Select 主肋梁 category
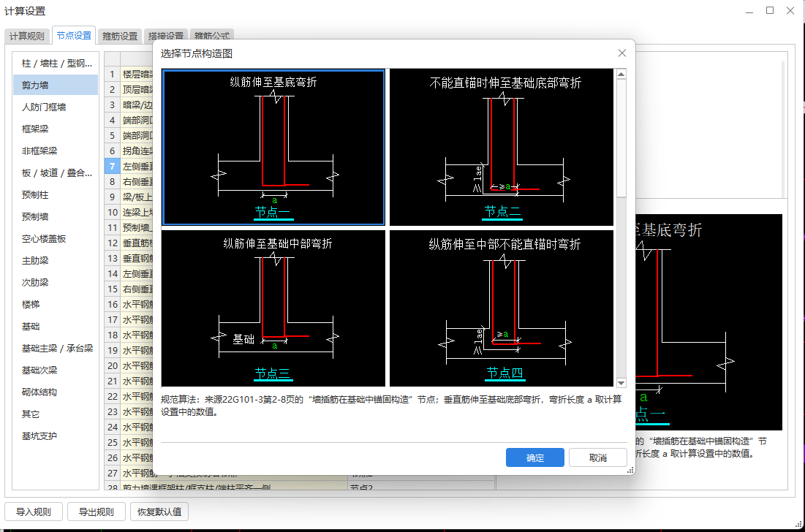Viewport: 805px width, 532px height. (x=56, y=261)
